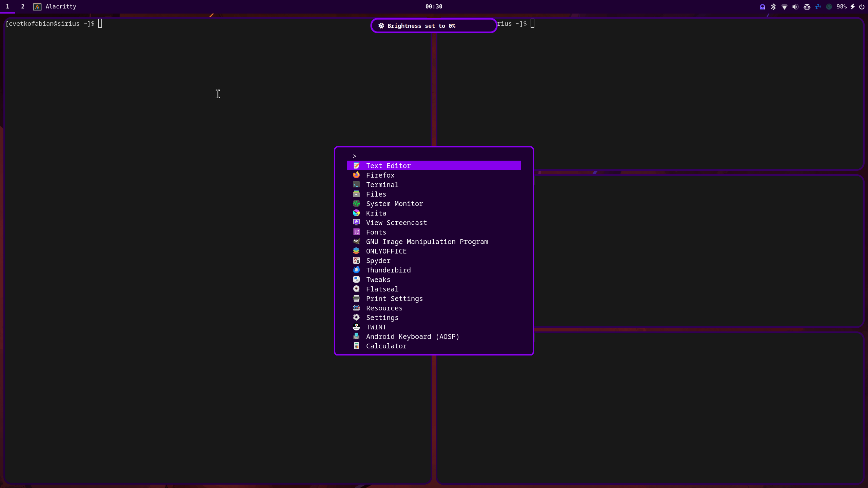This screenshot has height=488, width=868.
Task: Toggle the dark moon night-light icon
Action: pos(829,7)
